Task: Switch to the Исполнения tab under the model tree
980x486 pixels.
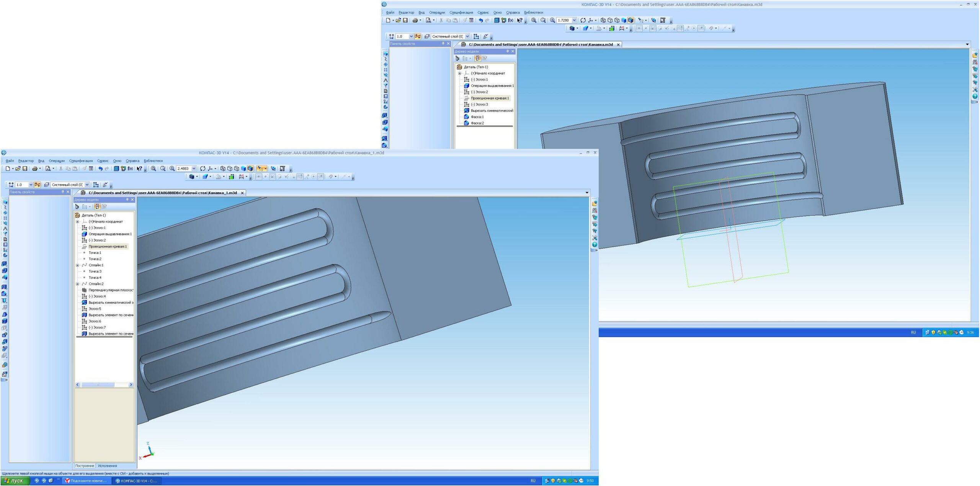Action: point(107,466)
